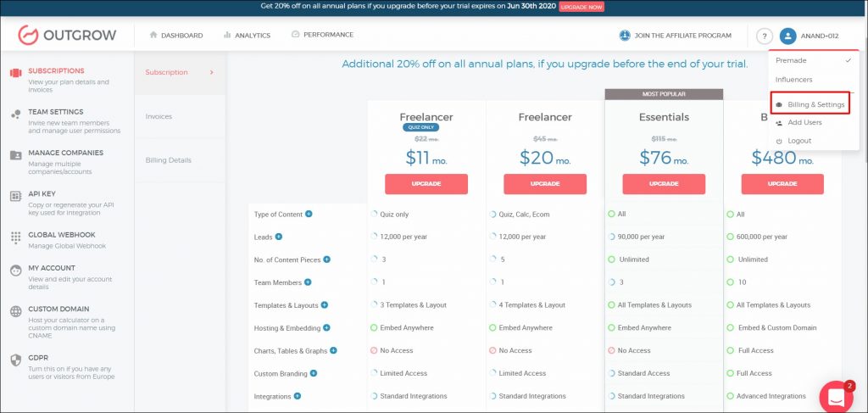Viewport: 868px width, 413px height.
Task: Select Billing & Settings from dropdown
Action: coord(815,104)
